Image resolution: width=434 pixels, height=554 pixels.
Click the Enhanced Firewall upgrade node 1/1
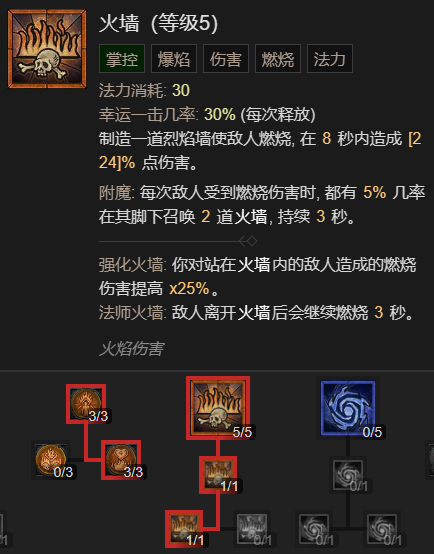click(218, 475)
